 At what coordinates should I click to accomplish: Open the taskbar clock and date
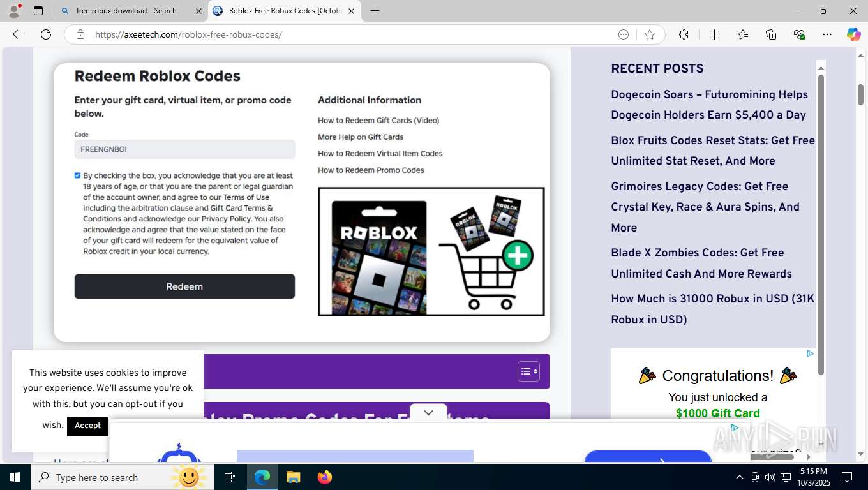pyautogui.click(x=813, y=477)
